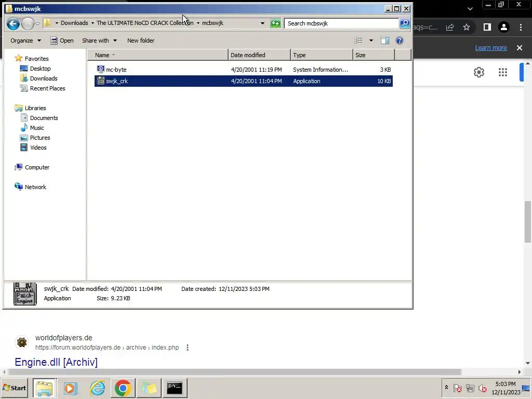Image resolution: width=532 pixels, height=399 pixels.
Task: Create a New folder
Action: [141, 41]
